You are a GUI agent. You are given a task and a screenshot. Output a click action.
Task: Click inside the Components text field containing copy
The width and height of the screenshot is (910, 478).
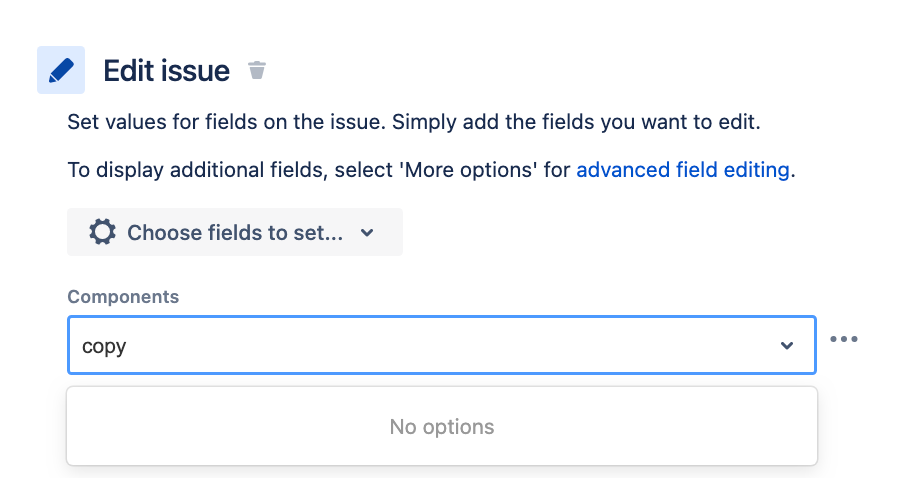click(442, 345)
